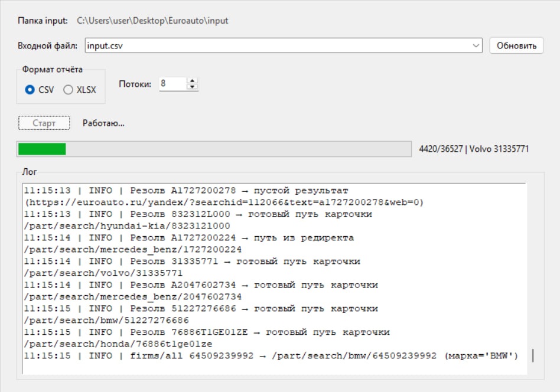The height and width of the screenshot is (392, 560).
Task: Click the Формат отчёта group title
Action: [52, 69]
